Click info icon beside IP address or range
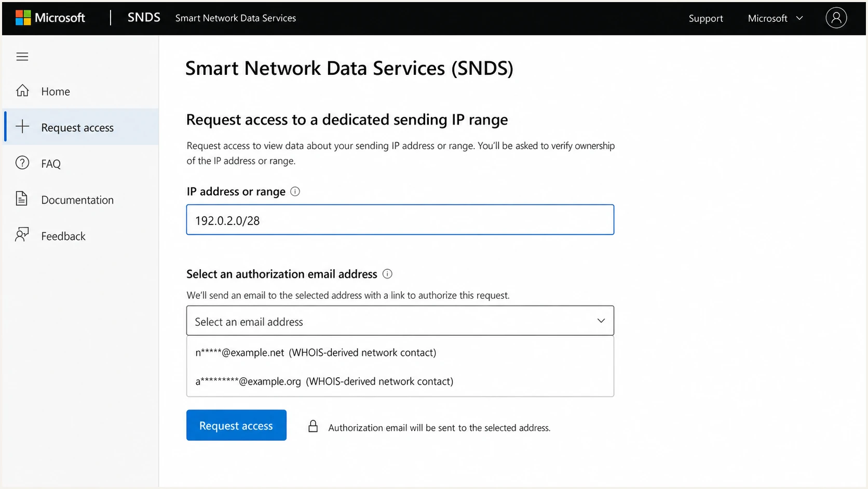Viewport: 868px width, 489px height. click(295, 191)
